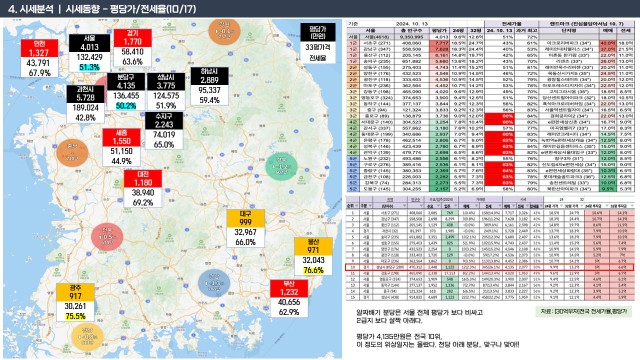640x360 pixels.
Task: Select the red circle marker in the southwest
Action: coord(107,237)
